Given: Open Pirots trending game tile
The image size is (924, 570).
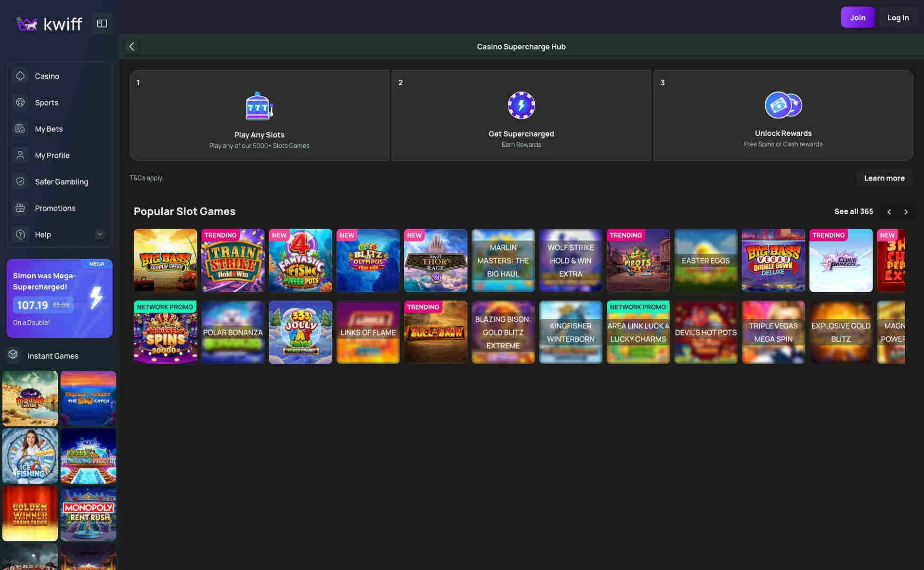Looking at the screenshot, I should pyautogui.click(x=638, y=260).
